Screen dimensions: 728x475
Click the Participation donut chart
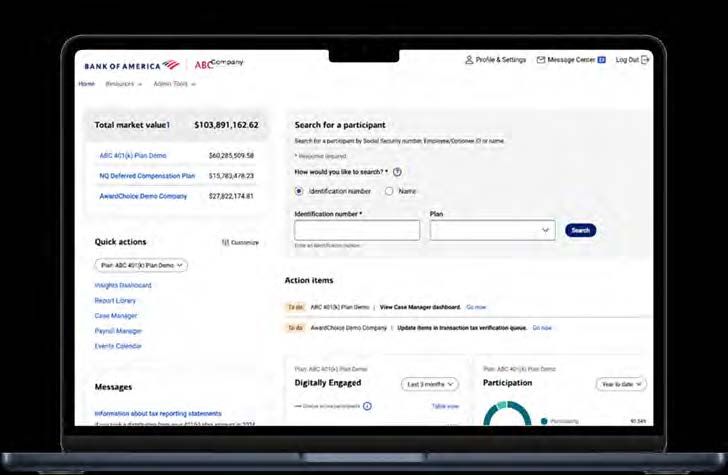pos(507,413)
